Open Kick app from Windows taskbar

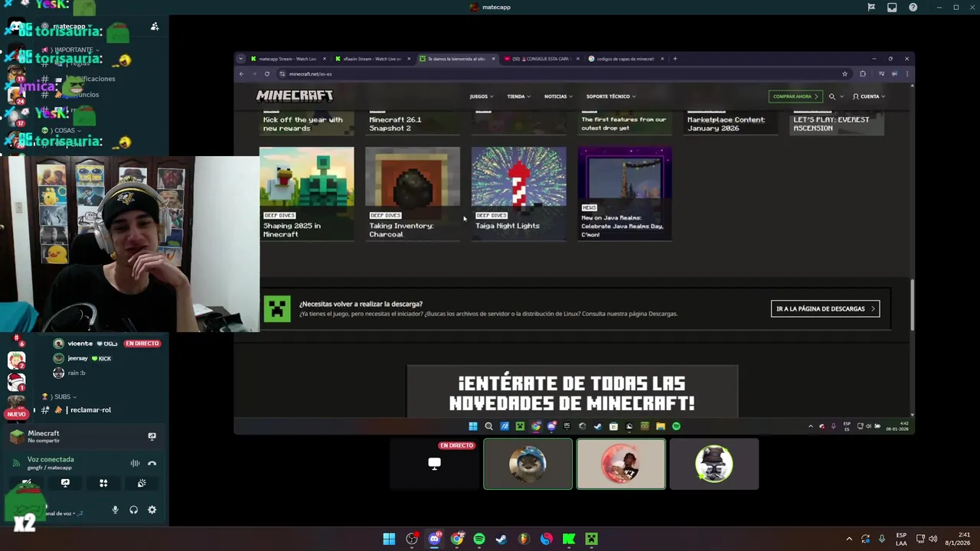tap(569, 539)
